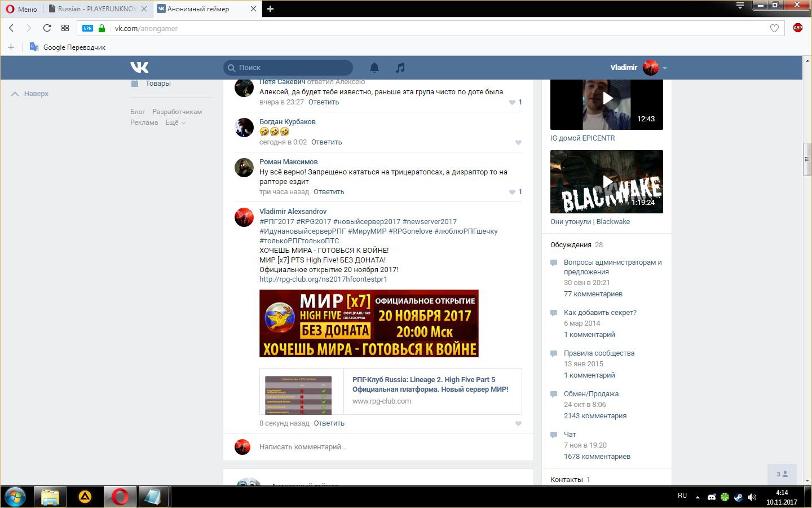Viewport: 812px width, 508px height.
Task: Open Как добавить секрет? discussion
Action: point(600,313)
